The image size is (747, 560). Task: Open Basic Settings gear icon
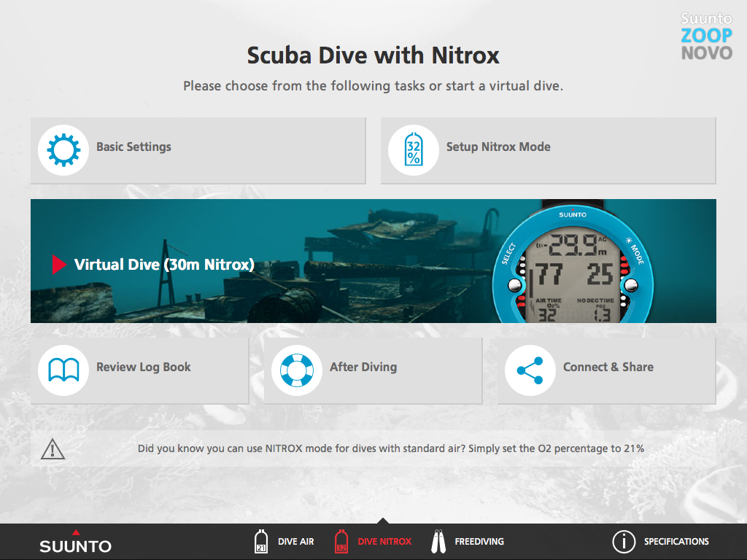[63, 150]
